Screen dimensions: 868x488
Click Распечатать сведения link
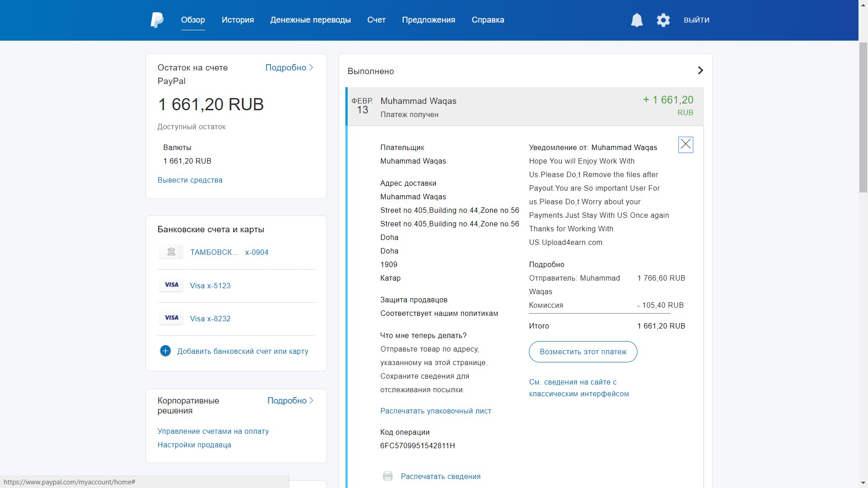[x=441, y=476]
